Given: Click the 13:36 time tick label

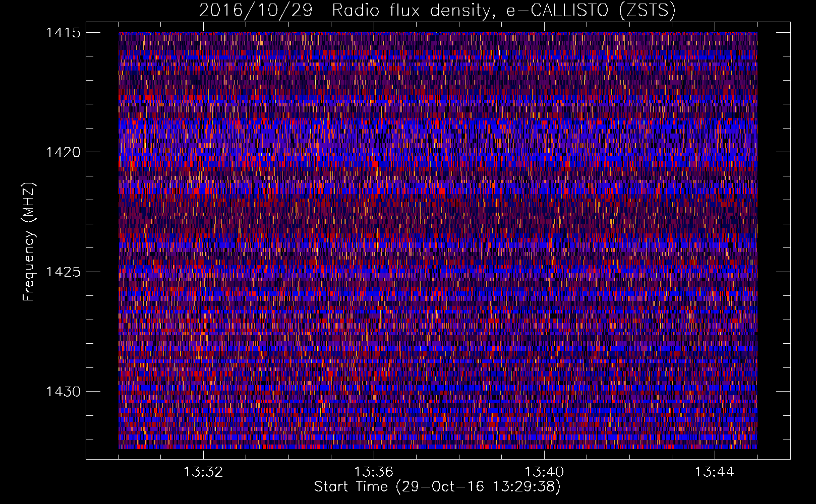Looking at the screenshot, I should (x=374, y=472).
